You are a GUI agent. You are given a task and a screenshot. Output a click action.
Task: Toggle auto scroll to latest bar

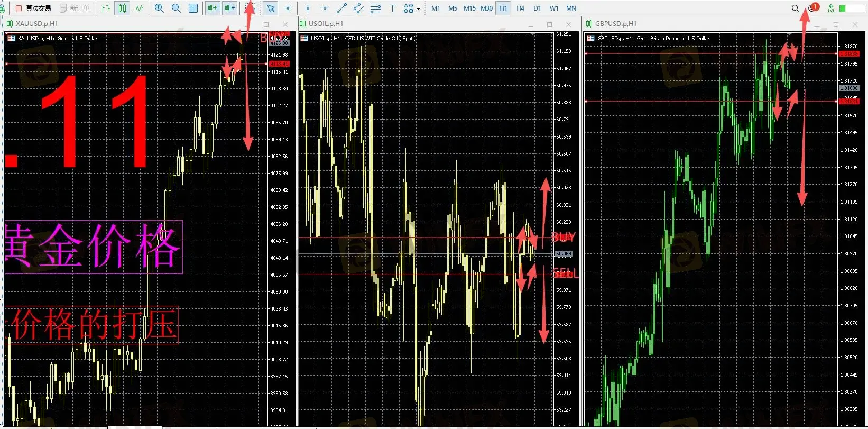(213, 8)
